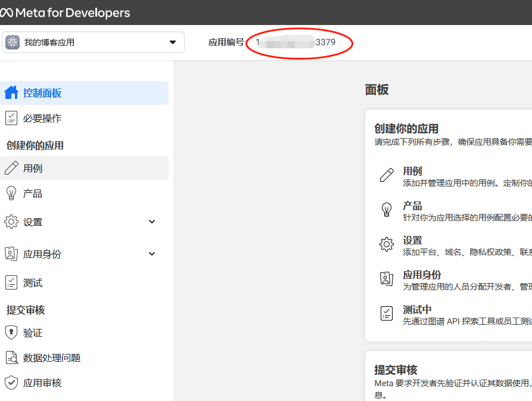Click the home icon beside 控制面板
The width and height of the screenshot is (532, 401).
[11, 92]
